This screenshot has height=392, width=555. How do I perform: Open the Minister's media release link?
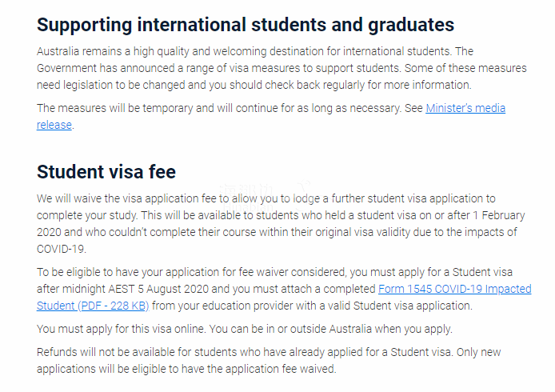coord(465,108)
